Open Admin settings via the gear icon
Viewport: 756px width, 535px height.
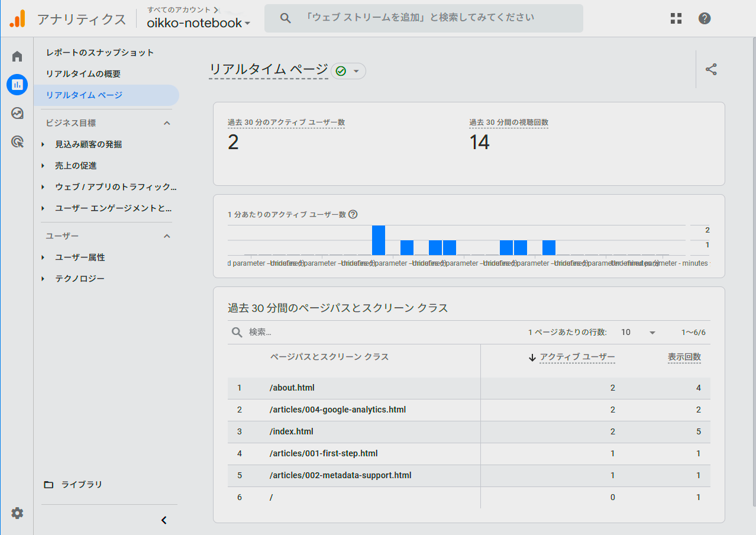(x=17, y=513)
